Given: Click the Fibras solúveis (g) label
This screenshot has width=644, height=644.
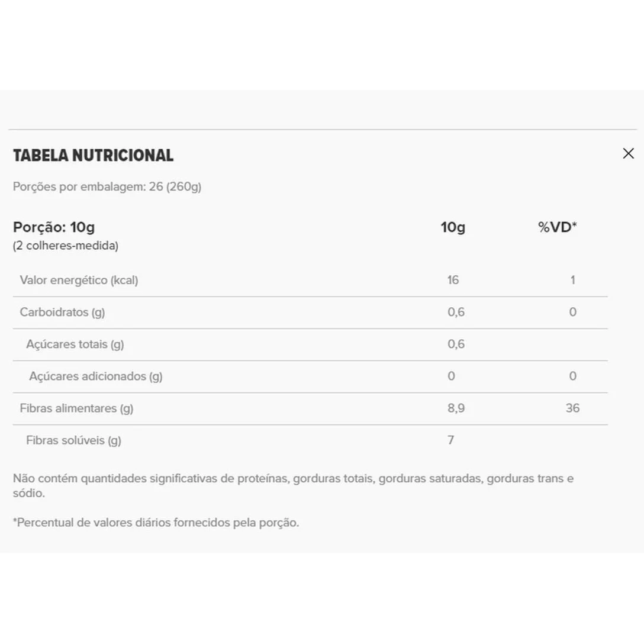Looking at the screenshot, I should (x=73, y=440).
